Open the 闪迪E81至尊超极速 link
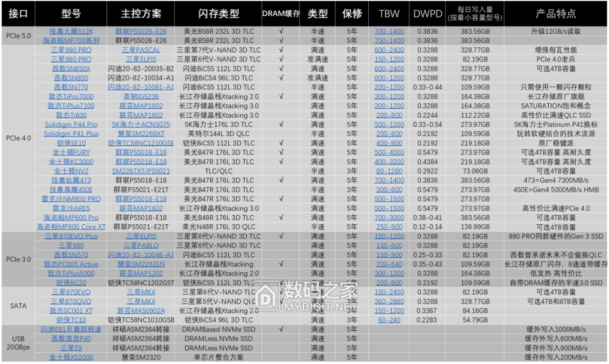 71,330
